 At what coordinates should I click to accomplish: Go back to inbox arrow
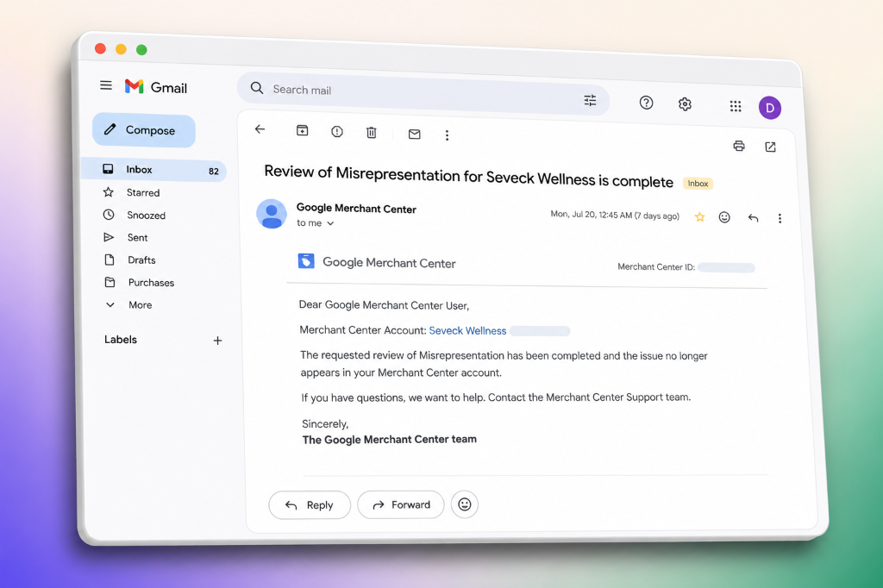click(x=260, y=129)
